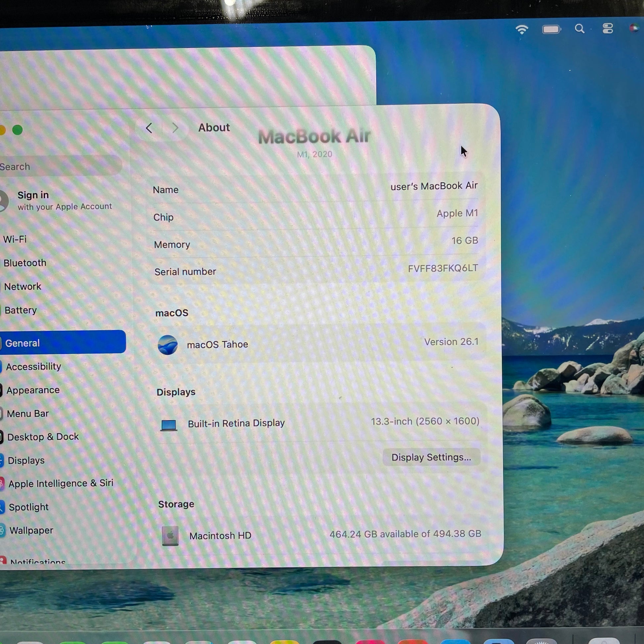Click the user's MacBook Air name field
Image resolution: width=644 pixels, height=644 pixels.
point(434,186)
